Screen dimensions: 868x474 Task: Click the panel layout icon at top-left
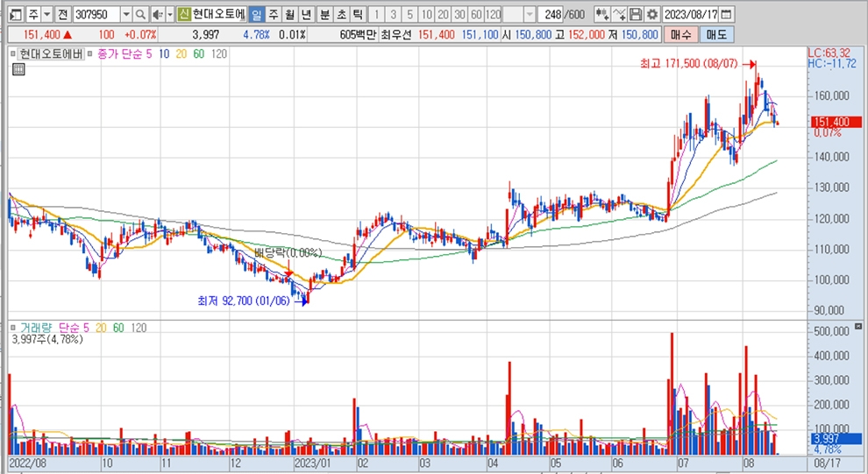click(x=15, y=15)
